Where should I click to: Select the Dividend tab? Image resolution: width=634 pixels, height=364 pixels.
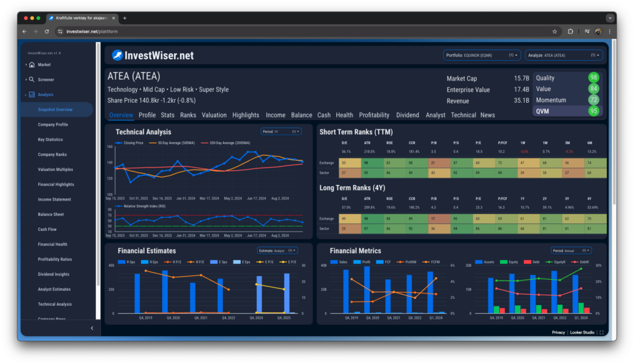[407, 115]
